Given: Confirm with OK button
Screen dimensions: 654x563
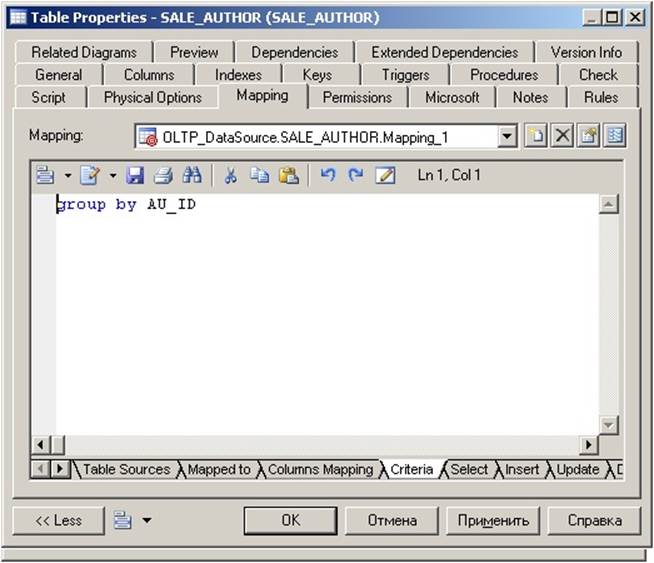Looking at the screenshot, I should (291, 520).
